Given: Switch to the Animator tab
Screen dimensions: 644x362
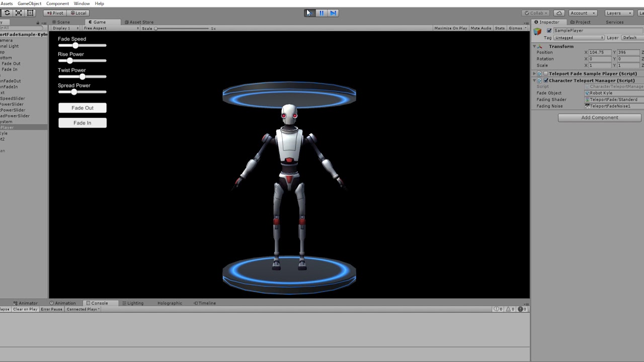Looking at the screenshot, I should point(25,303).
